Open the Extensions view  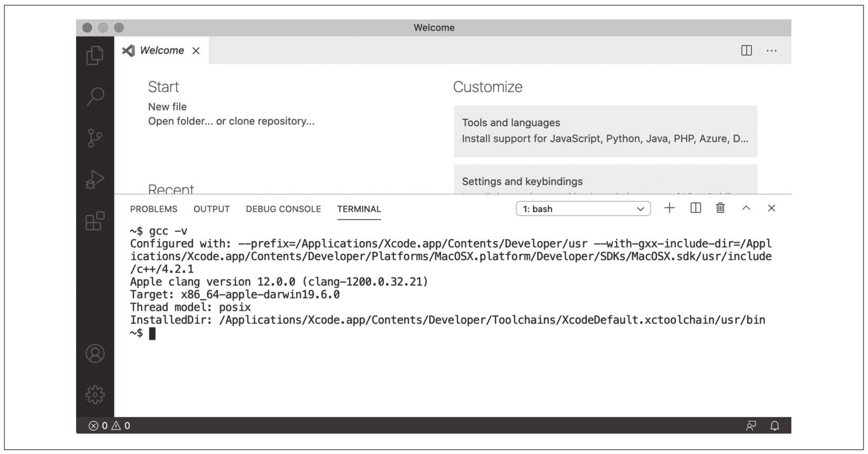[95, 221]
